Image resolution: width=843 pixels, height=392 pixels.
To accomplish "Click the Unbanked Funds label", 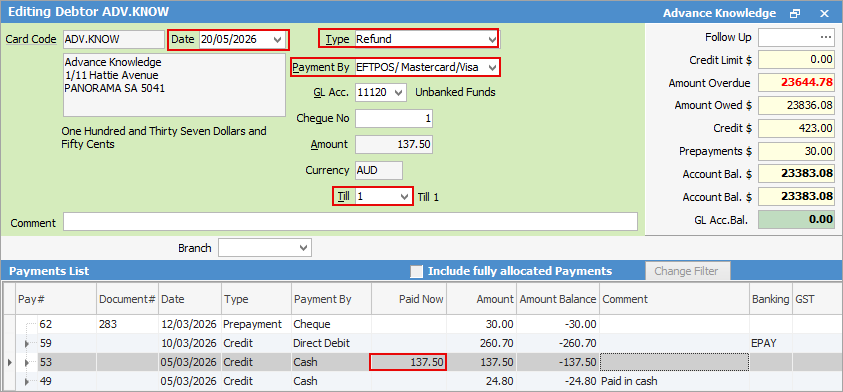I will coord(455,92).
